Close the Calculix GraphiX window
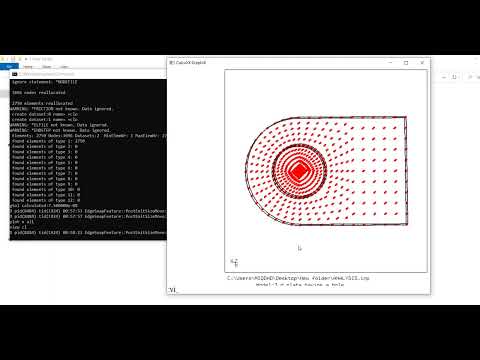Image resolution: width=480 pixels, height=360 pixels. coord(422,63)
